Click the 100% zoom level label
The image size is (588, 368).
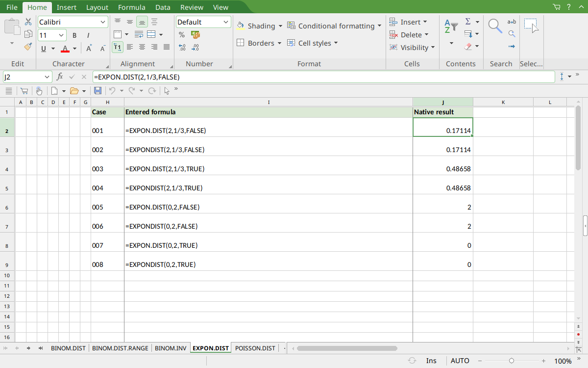(563, 361)
